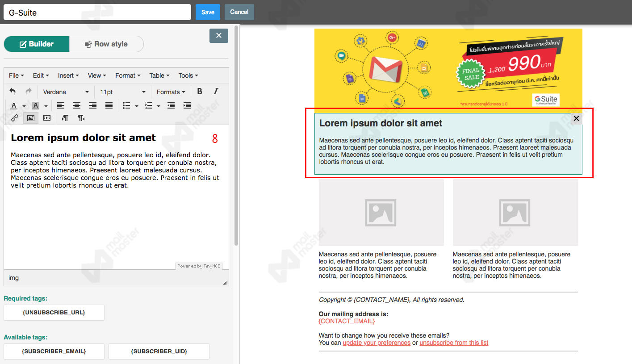
Task: Switch to the Row style tab
Action: tap(106, 44)
